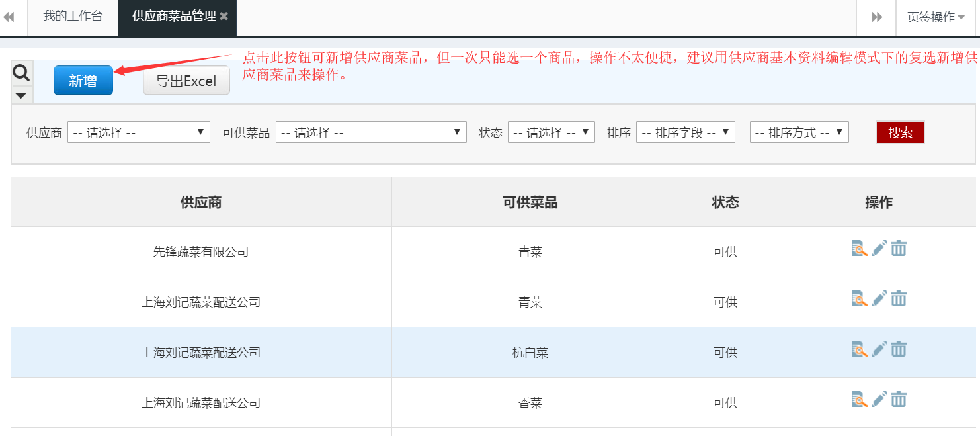View details for 先锋蔬菜有限公司 青菜 row
Viewport: 980px width, 436px height.
859,249
